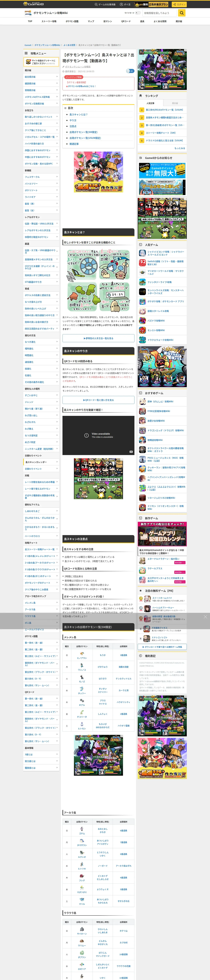Expand the フェスサークル sidebar item

point(41,177)
